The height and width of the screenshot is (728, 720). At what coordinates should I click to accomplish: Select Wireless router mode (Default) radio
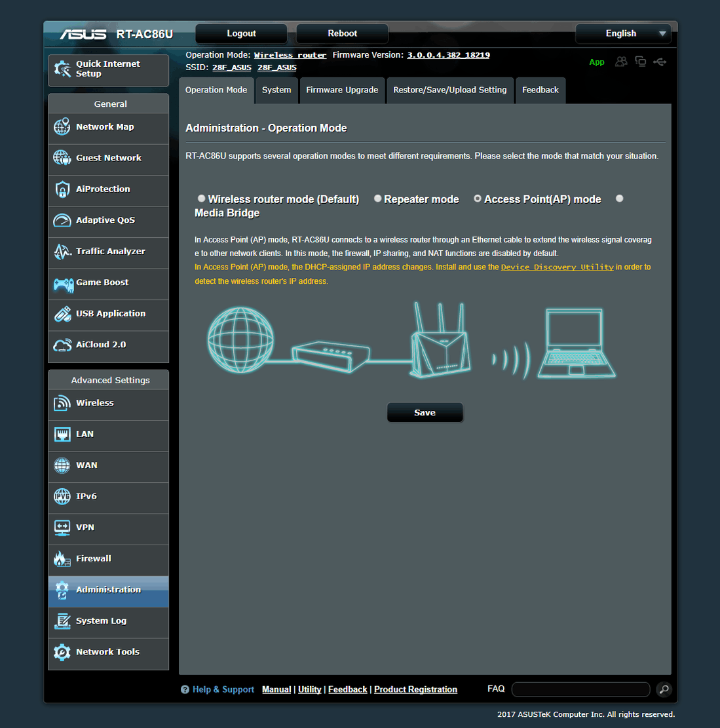pyautogui.click(x=202, y=199)
